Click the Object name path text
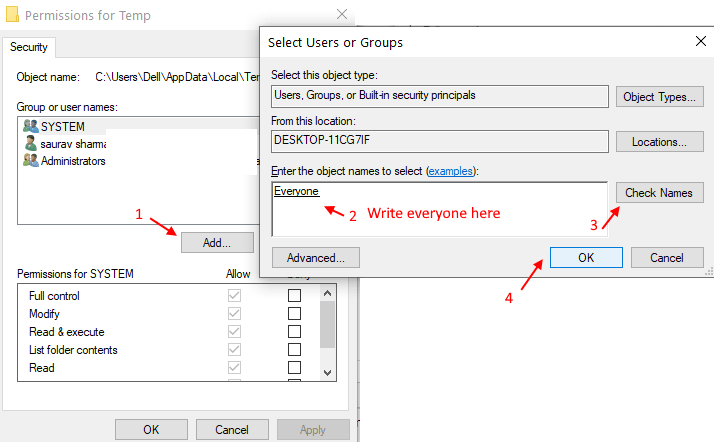This screenshot has height=442, width=714. click(177, 77)
